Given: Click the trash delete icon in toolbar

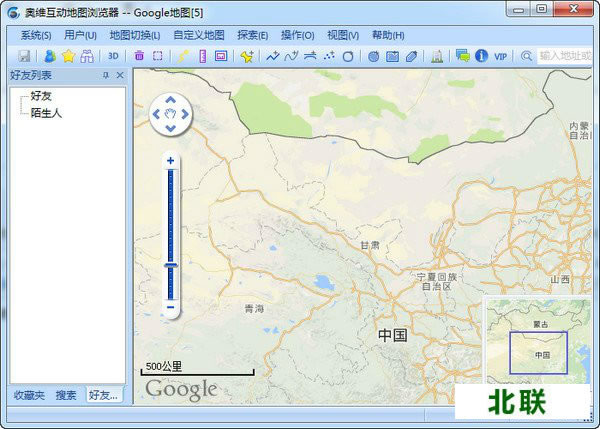Looking at the screenshot, I should (x=139, y=56).
